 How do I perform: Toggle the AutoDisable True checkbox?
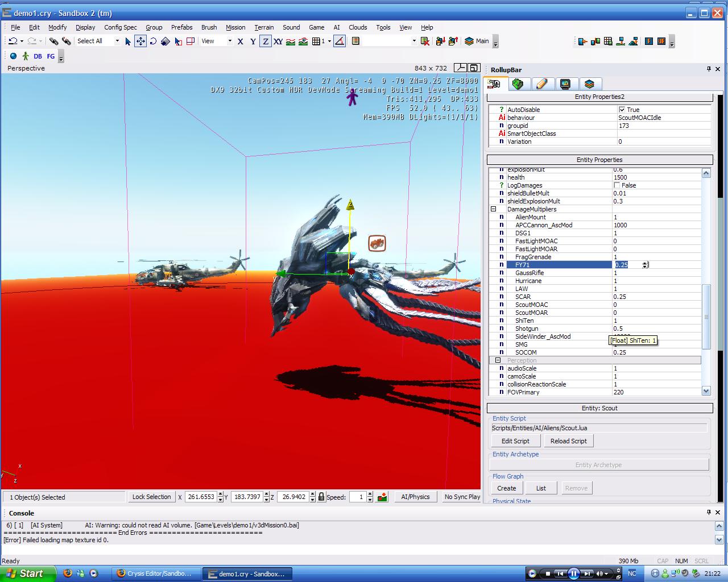[622, 110]
